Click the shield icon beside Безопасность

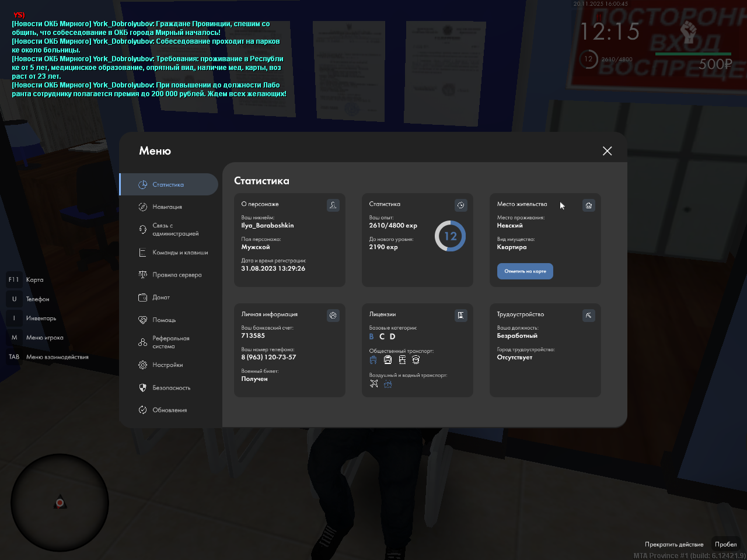[x=142, y=388]
